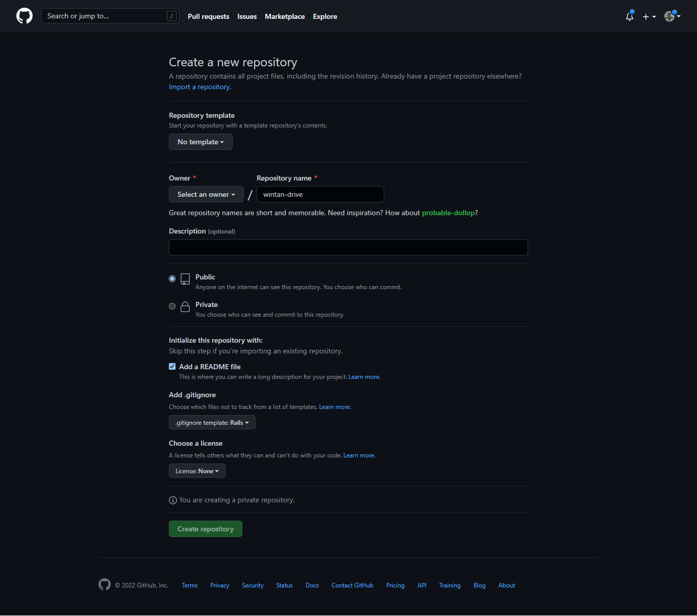The width and height of the screenshot is (697, 616).
Task: Click Learn more link for README
Action: pos(364,377)
